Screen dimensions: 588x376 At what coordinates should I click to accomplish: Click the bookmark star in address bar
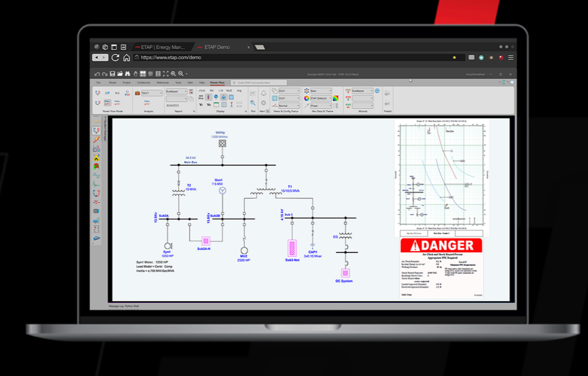454,57
